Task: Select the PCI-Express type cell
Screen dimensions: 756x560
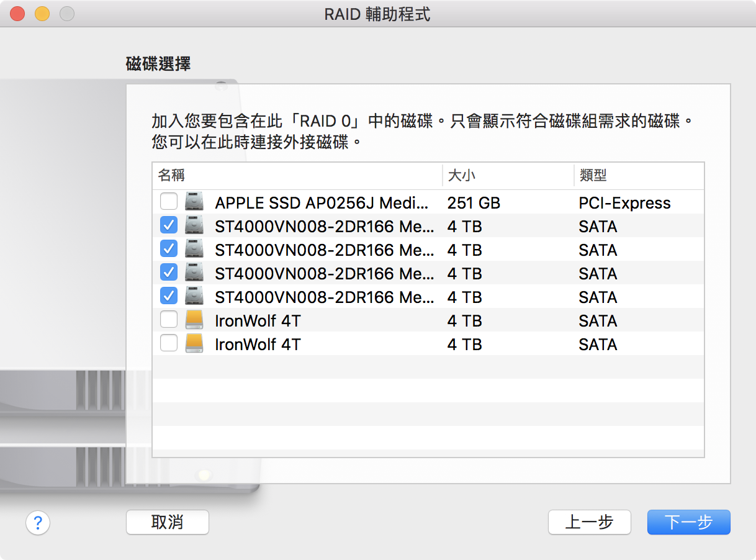Action: pyautogui.click(x=624, y=203)
